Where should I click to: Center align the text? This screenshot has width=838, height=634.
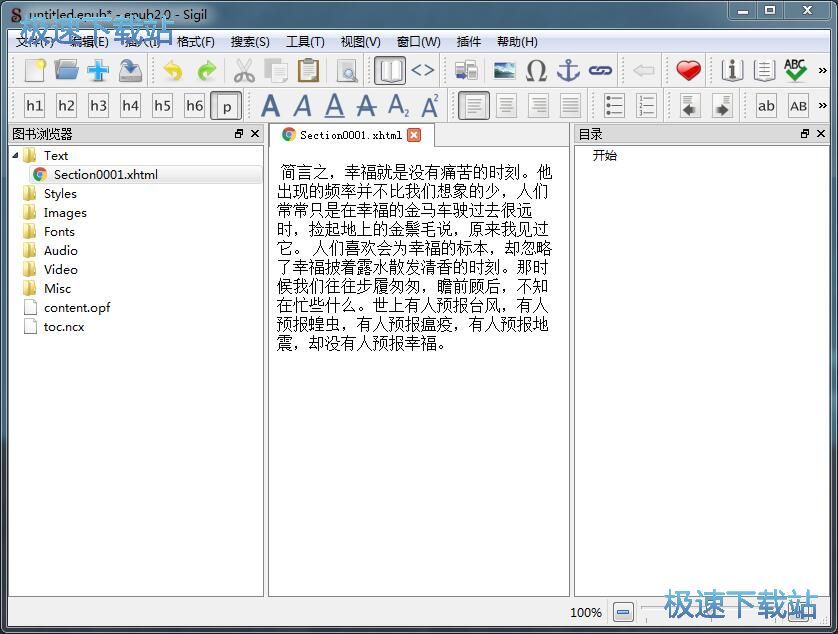pyautogui.click(x=507, y=106)
